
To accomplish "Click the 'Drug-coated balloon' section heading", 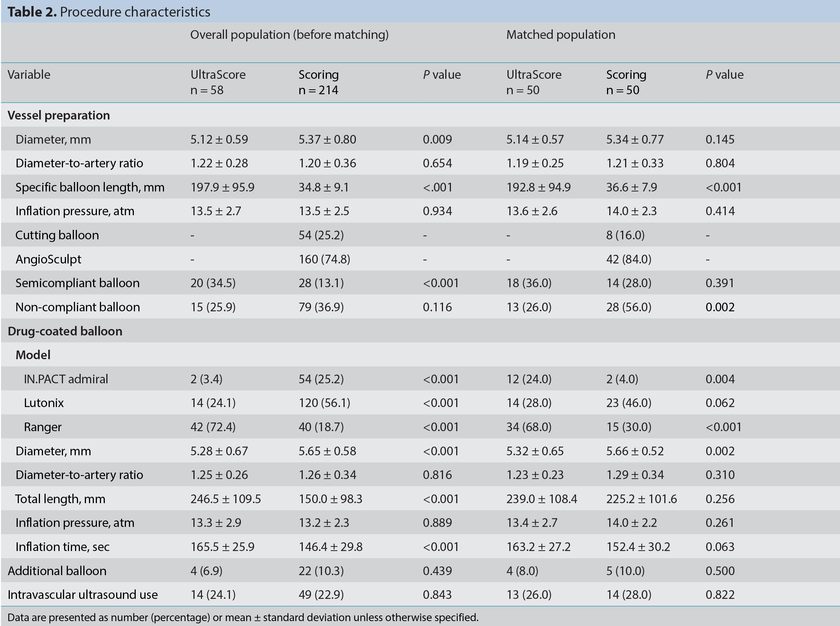I will [x=65, y=331].
